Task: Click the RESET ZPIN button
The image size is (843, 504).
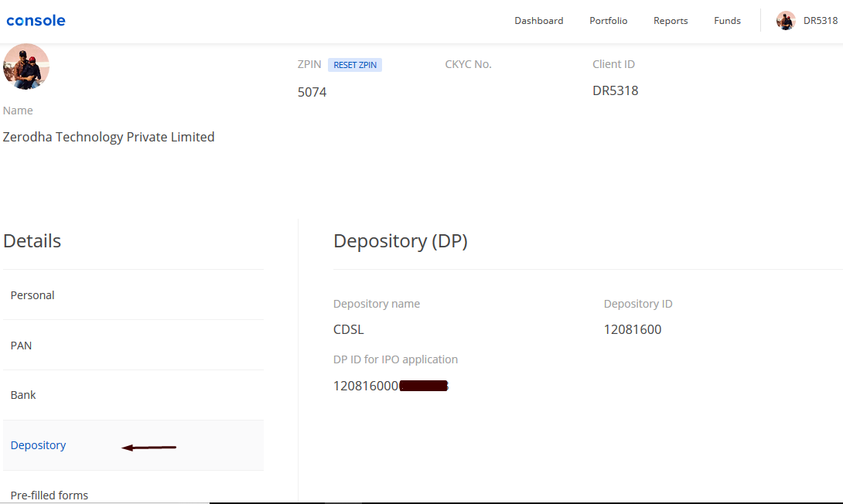Action: point(355,65)
